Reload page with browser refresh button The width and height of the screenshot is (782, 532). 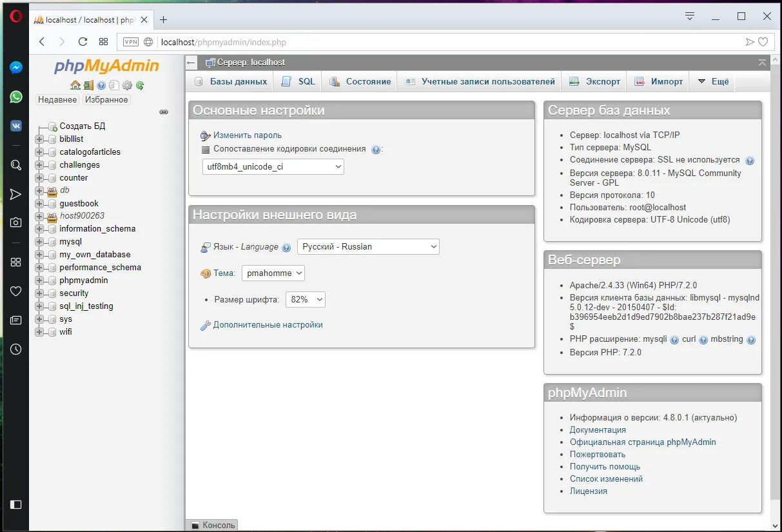pyautogui.click(x=83, y=42)
